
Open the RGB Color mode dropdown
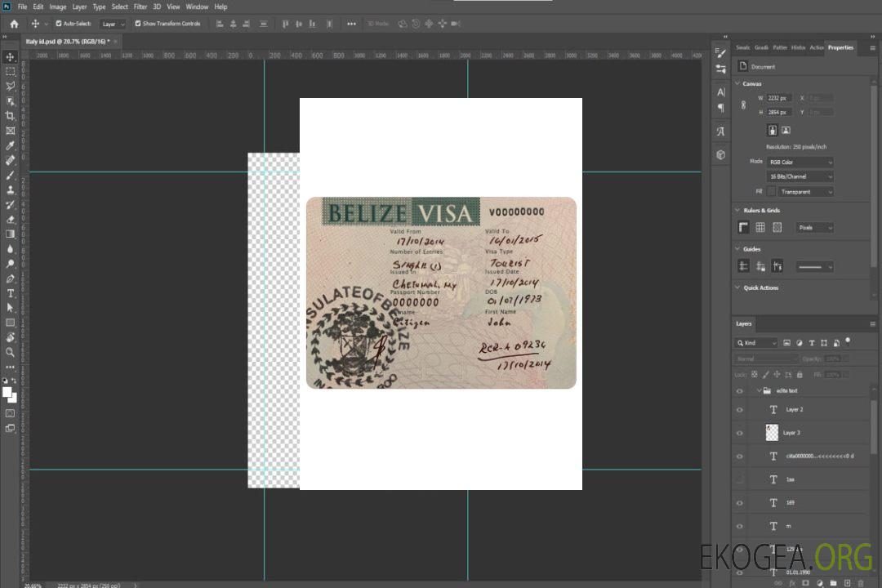click(x=800, y=162)
